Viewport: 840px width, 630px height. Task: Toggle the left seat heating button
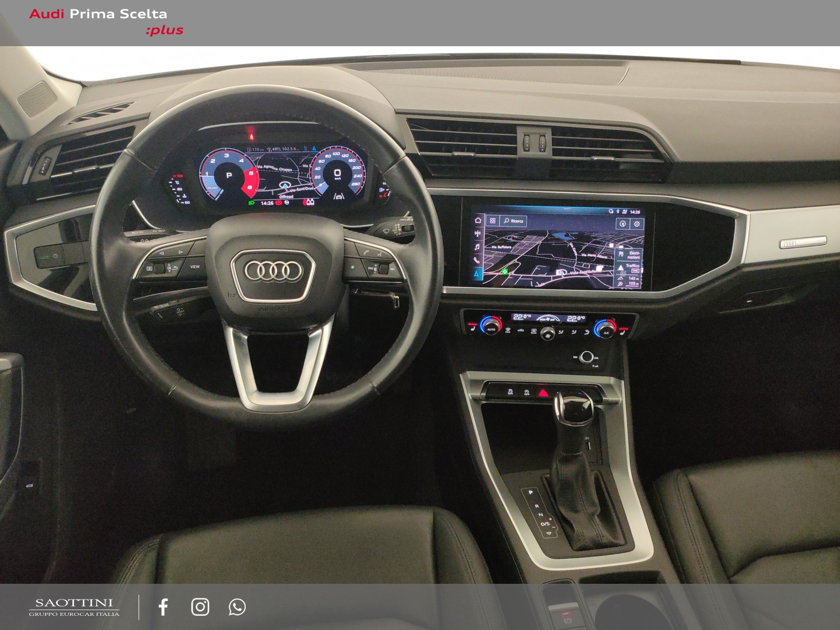pyautogui.click(x=472, y=328)
